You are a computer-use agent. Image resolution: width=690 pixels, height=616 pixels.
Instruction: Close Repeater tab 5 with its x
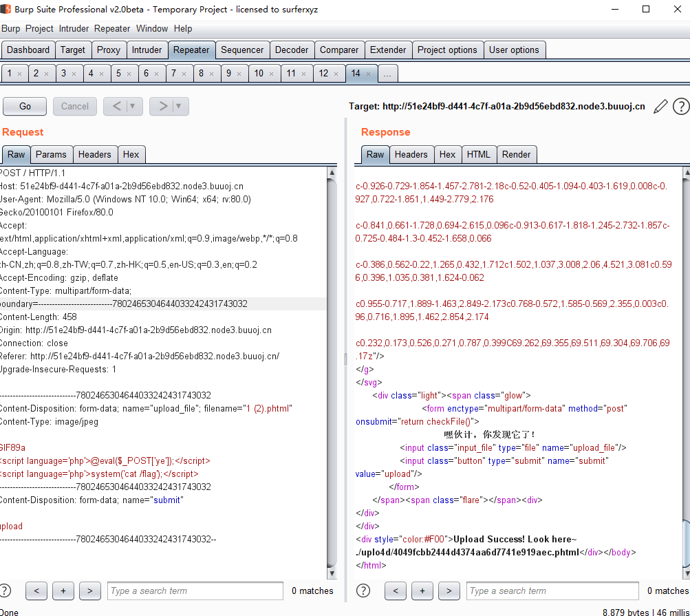tap(129, 74)
